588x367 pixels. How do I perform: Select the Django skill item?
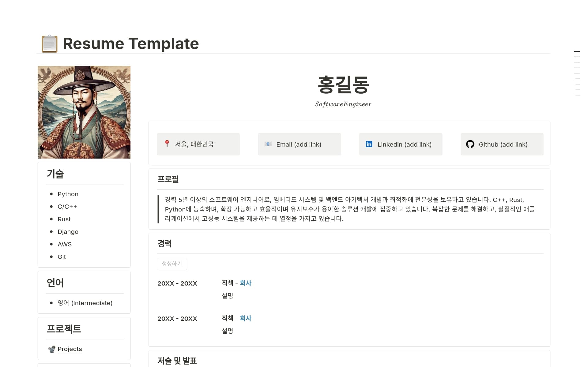pos(68,232)
